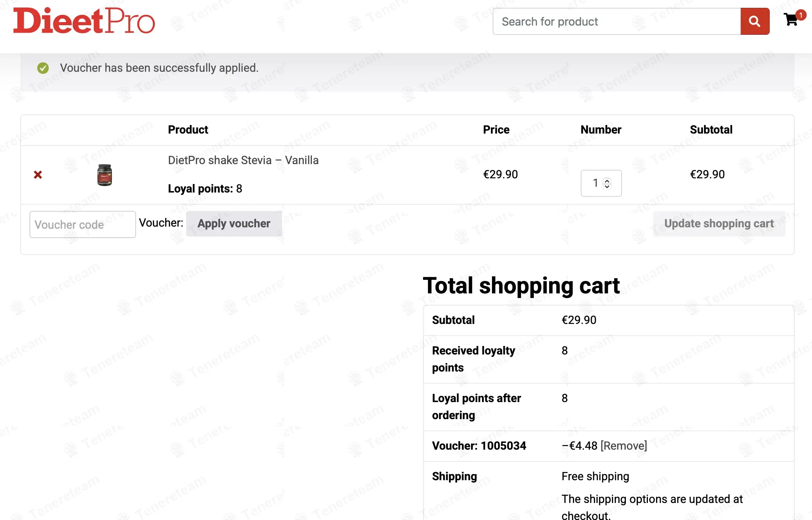Click the Shipping row label
Image resolution: width=812 pixels, height=520 pixels.
454,476
